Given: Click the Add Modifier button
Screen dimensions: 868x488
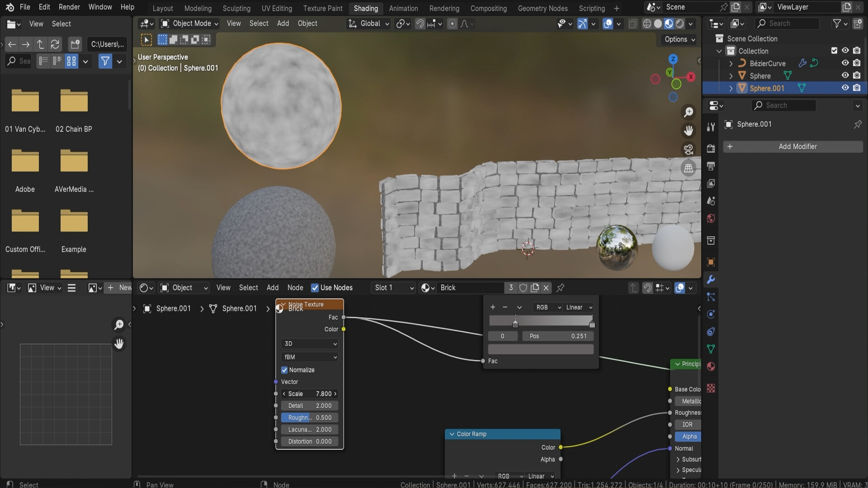Looking at the screenshot, I should click(797, 146).
